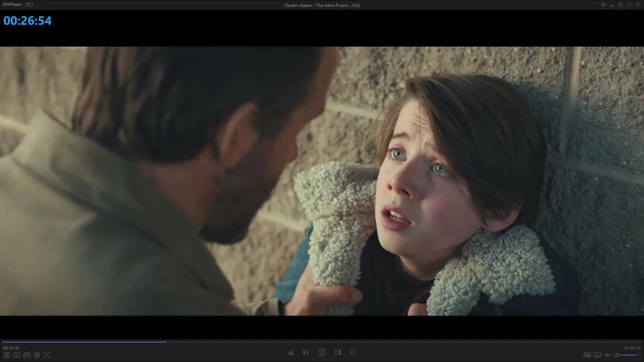Viewport: 644px width, 362px height.
Task: Pause the video playback
Action: [x=322, y=352]
